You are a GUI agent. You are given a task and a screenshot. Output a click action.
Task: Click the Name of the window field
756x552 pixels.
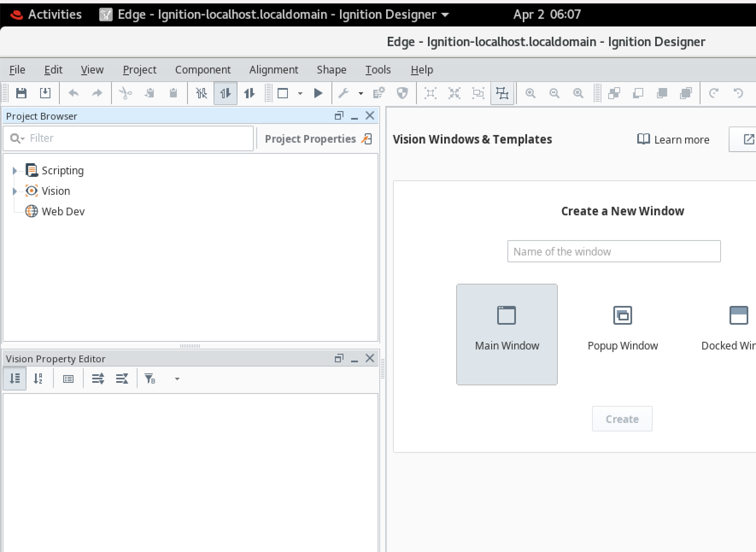pos(614,252)
